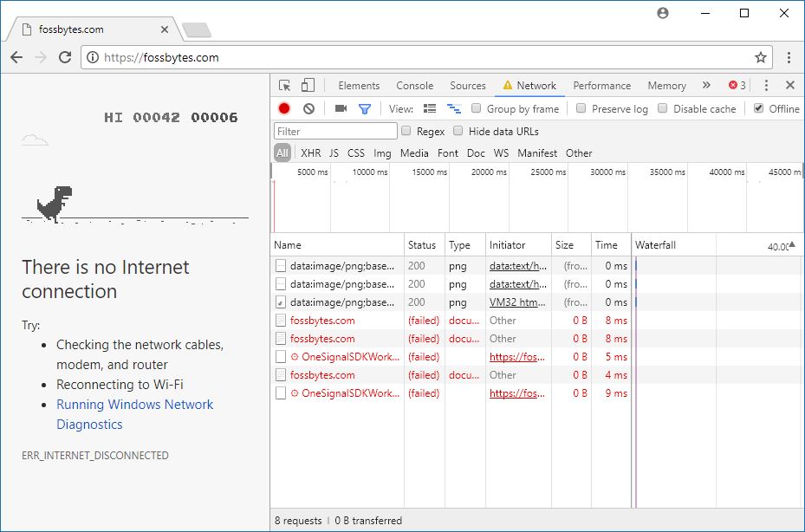Open Chrome's browser menu
This screenshot has width=805, height=532.
coord(788,57)
